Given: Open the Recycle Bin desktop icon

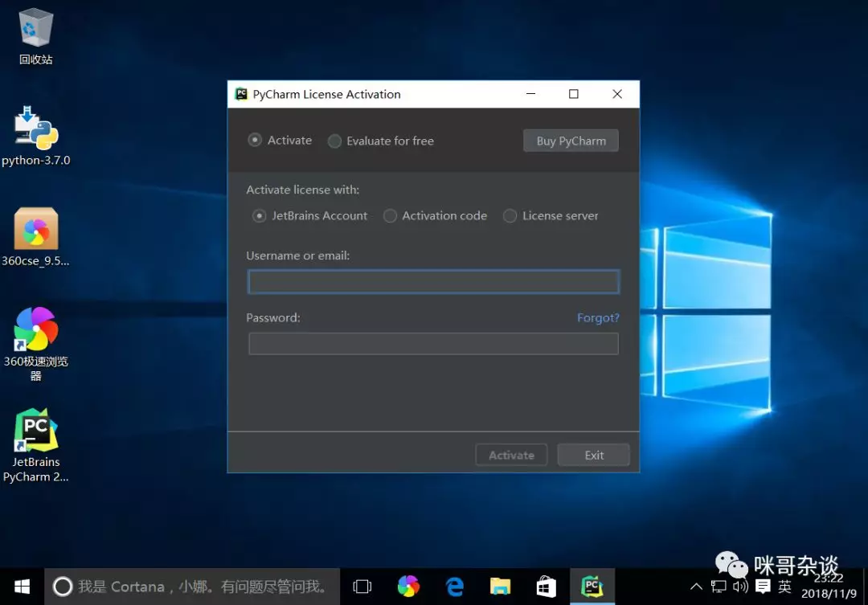Looking at the screenshot, I should point(35,36).
